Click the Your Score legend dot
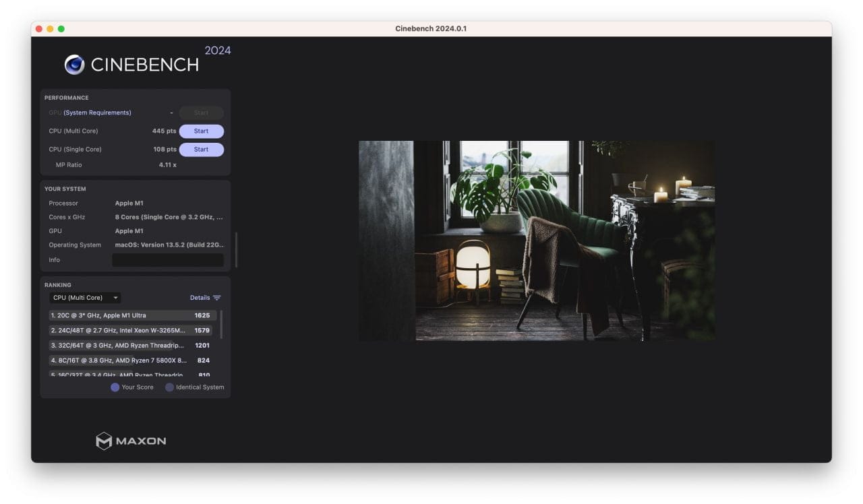 pos(115,387)
